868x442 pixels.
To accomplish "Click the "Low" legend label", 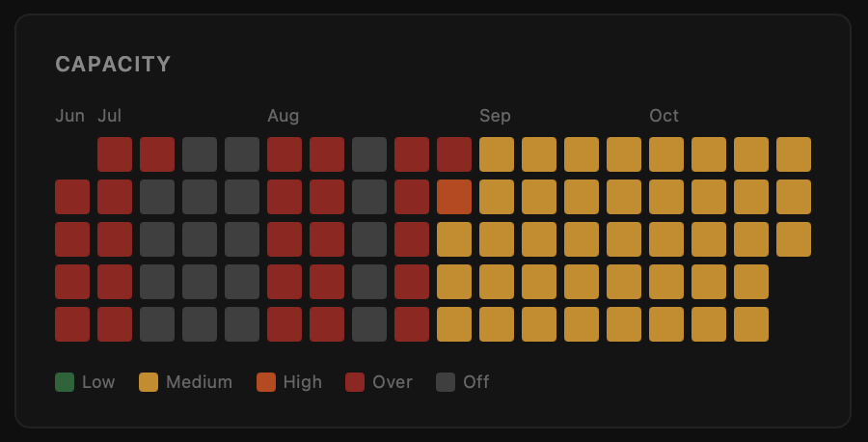I will [98, 382].
